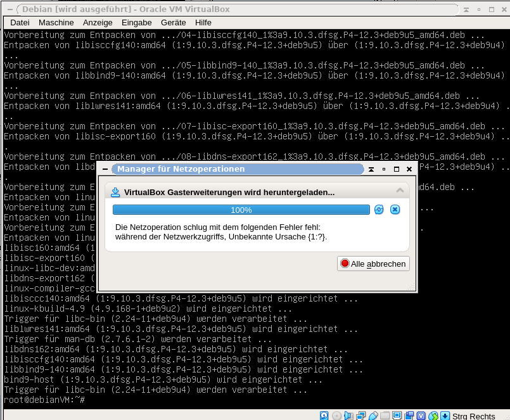
Task: Click the network adapters status icon
Action: (x=360, y=416)
